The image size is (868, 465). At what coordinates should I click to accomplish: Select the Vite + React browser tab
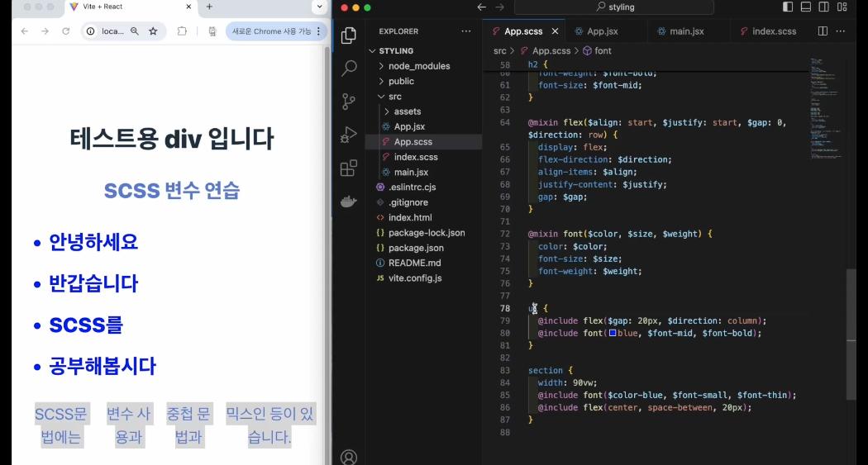pos(131,7)
